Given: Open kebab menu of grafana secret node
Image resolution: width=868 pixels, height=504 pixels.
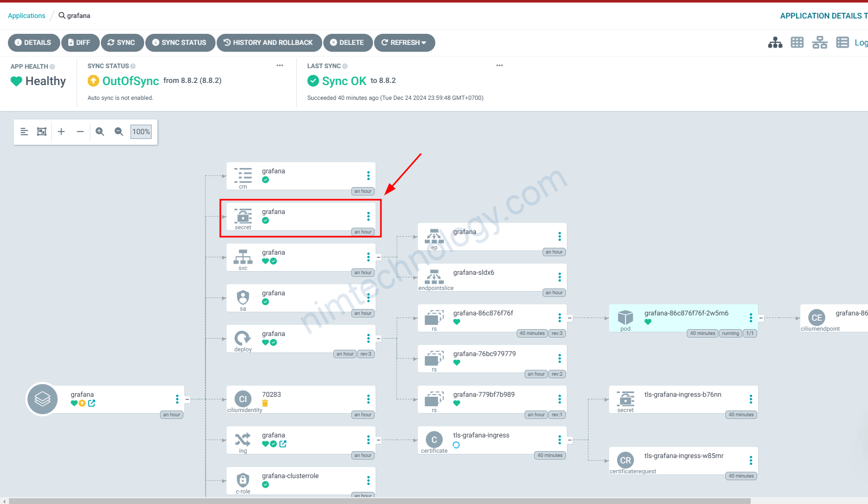Looking at the screenshot, I should [368, 216].
